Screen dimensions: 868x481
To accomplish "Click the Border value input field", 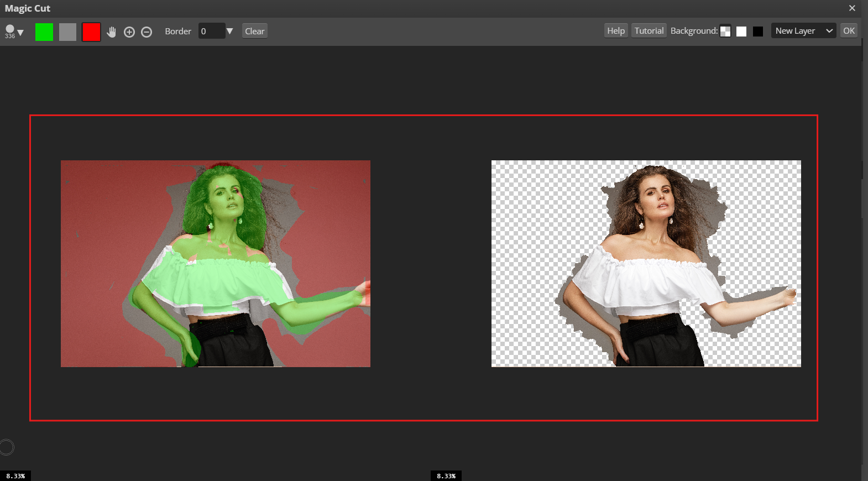I will pyautogui.click(x=211, y=32).
